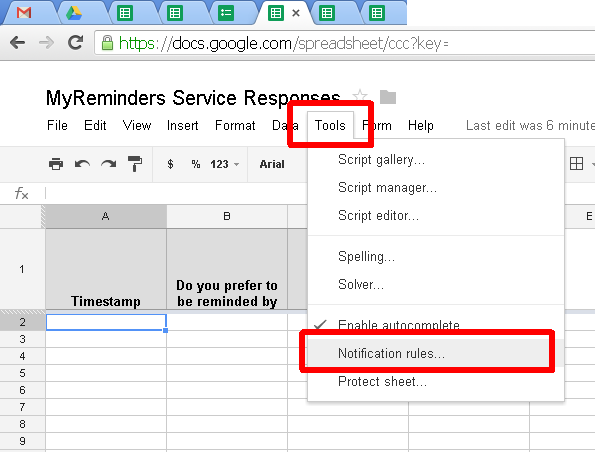Reload the page with the refresh icon
Screen dimensions: 595x452
click(76, 43)
